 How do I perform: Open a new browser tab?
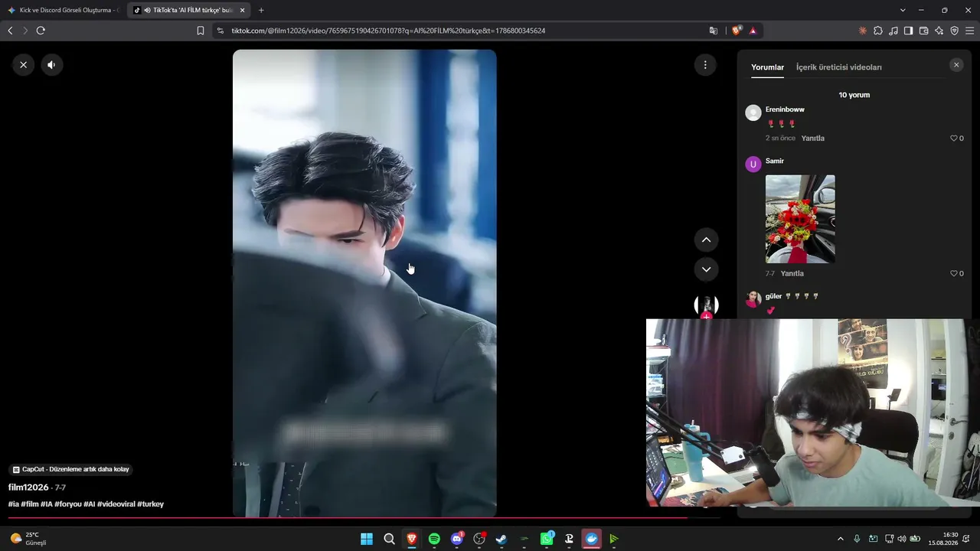261,10
